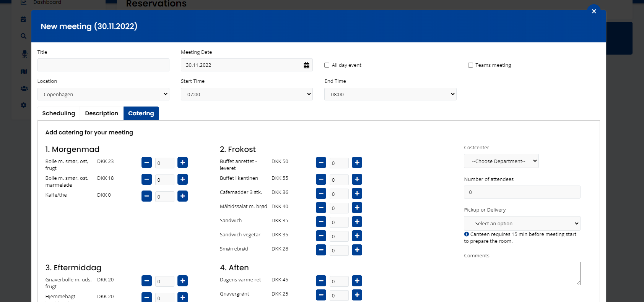This screenshot has width=644, height=302.
Task: Switch to the Description tab
Action: pyautogui.click(x=102, y=113)
